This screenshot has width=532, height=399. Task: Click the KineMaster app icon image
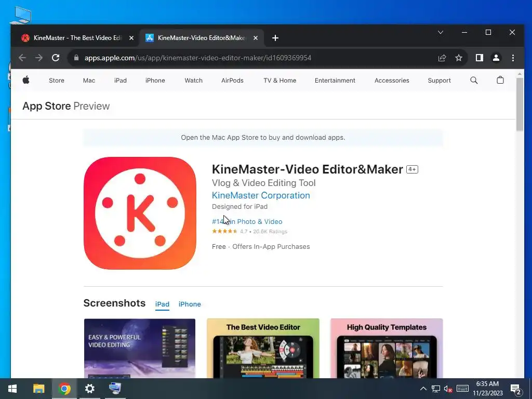point(140,213)
